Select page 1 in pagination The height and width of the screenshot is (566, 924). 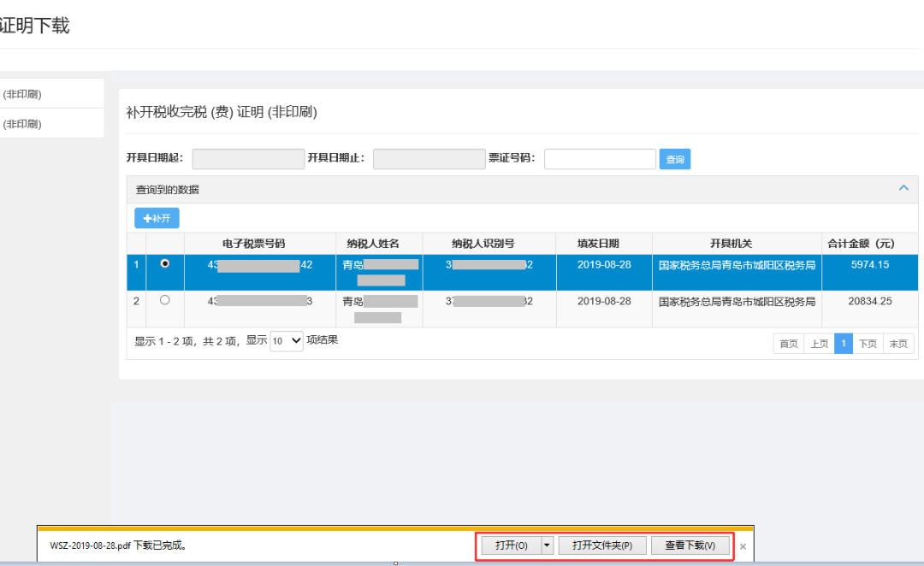click(x=844, y=343)
